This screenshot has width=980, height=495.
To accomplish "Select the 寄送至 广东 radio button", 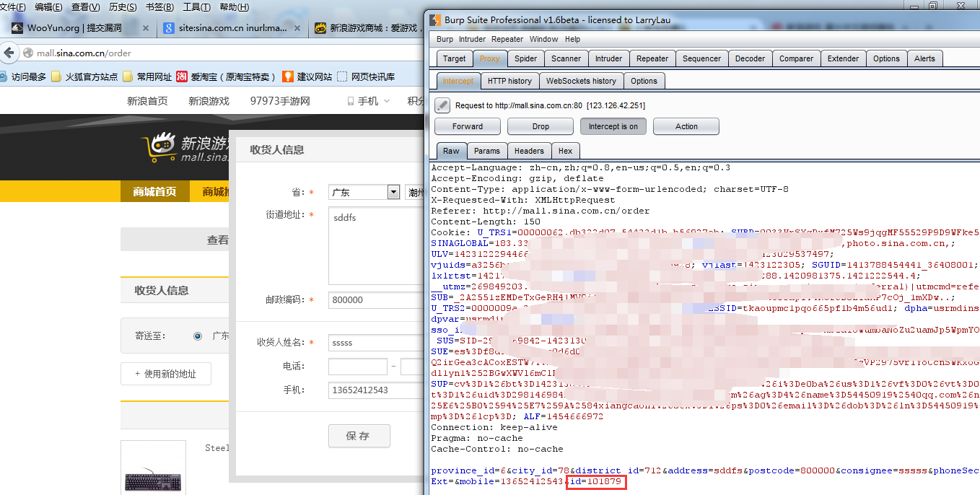I will 198,336.
